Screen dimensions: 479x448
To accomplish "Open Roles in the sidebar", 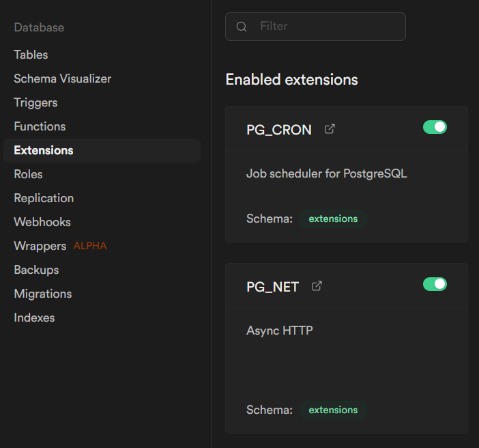I will [x=28, y=174].
